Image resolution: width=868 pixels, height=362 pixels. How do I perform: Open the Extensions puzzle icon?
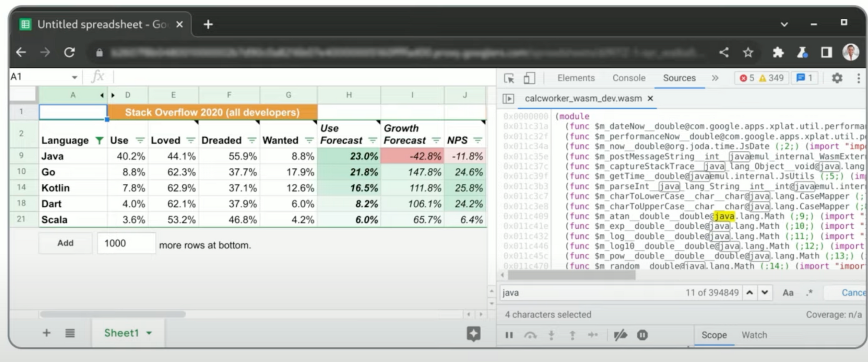pos(778,53)
